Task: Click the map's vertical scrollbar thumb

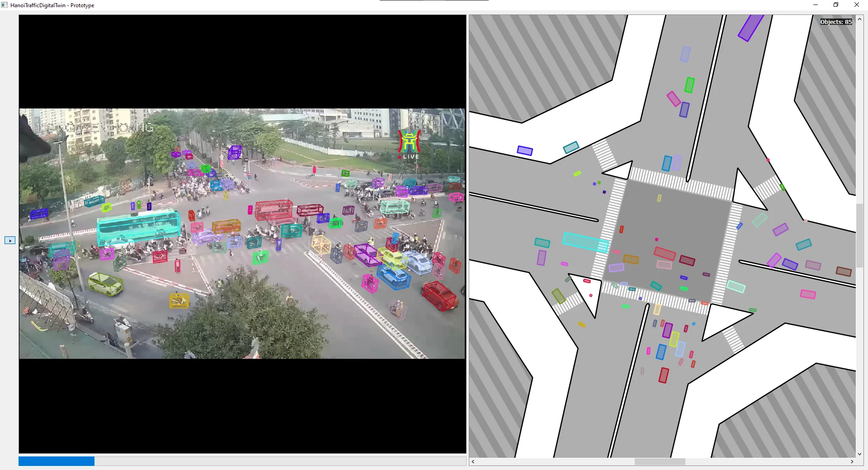Action: (x=859, y=235)
